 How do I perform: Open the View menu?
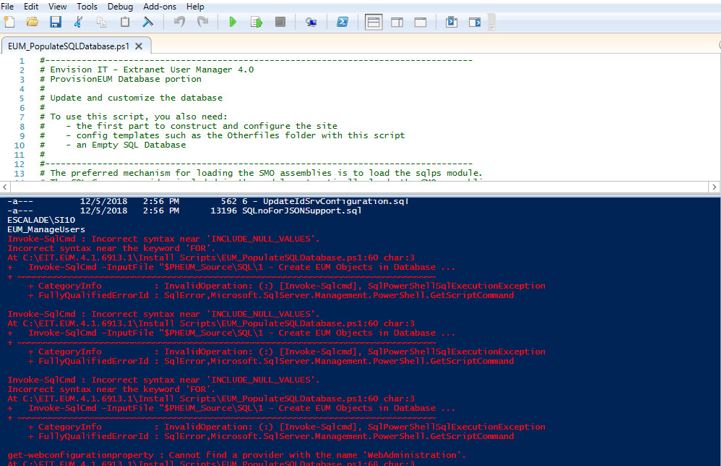[x=57, y=6]
